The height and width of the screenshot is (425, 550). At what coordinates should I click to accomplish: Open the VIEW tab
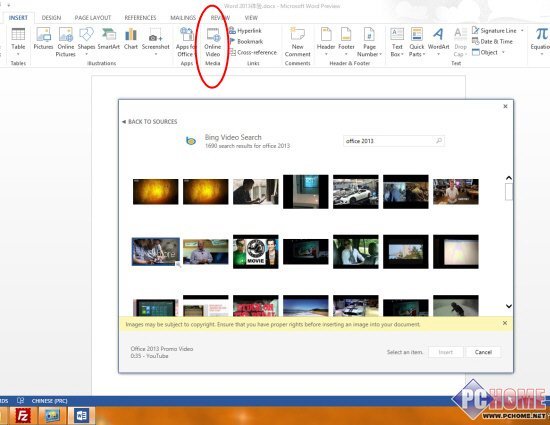251,18
